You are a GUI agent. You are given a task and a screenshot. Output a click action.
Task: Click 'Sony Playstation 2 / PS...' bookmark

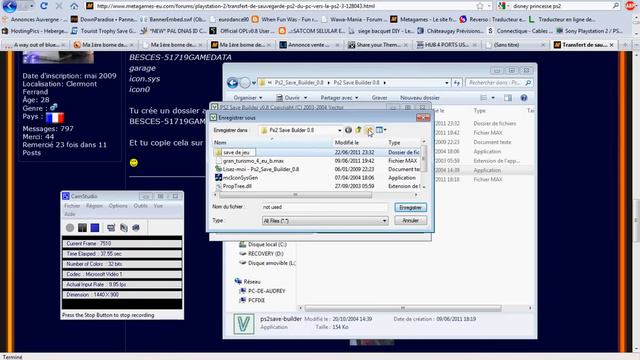click(589, 31)
